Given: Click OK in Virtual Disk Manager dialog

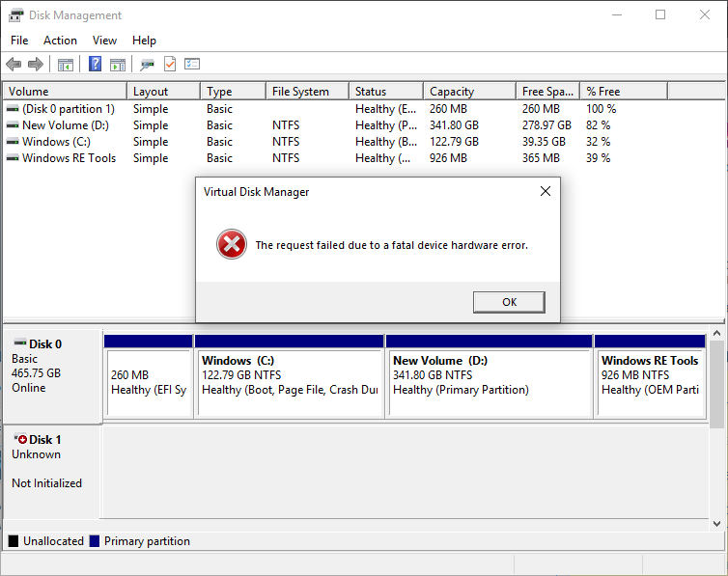Looking at the screenshot, I should click(x=509, y=302).
